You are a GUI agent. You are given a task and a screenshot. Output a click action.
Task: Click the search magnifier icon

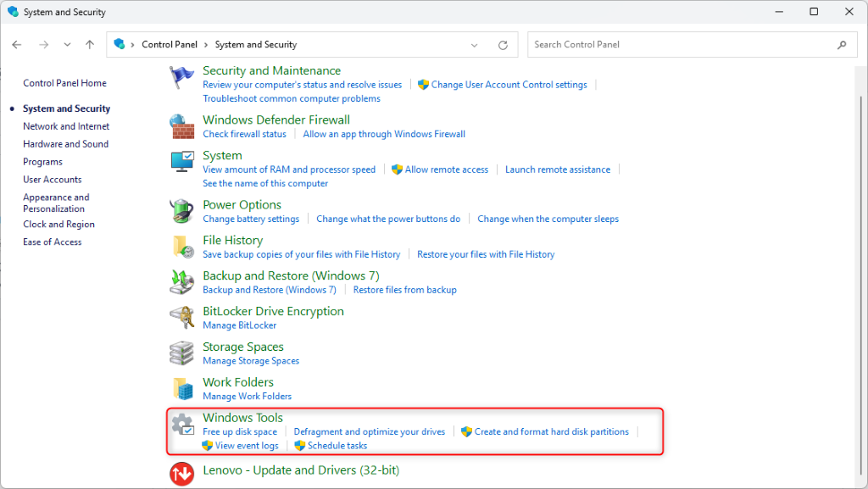pyautogui.click(x=842, y=45)
